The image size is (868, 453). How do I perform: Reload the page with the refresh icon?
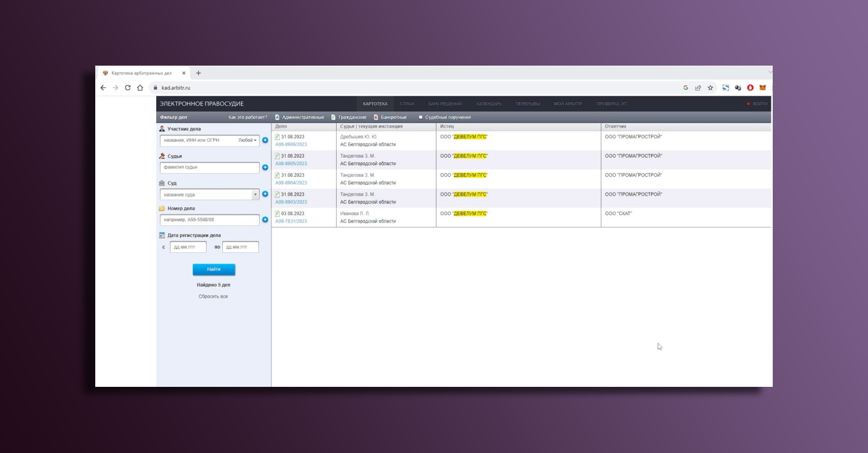128,88
